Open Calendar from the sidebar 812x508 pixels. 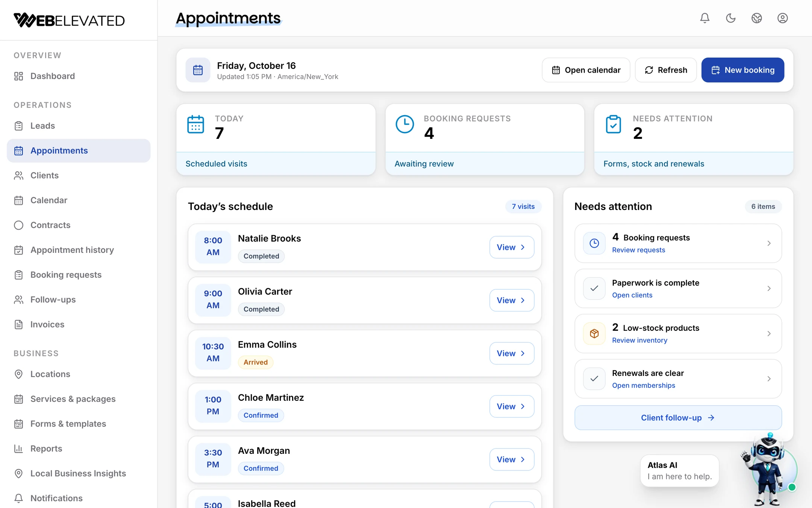79,200
